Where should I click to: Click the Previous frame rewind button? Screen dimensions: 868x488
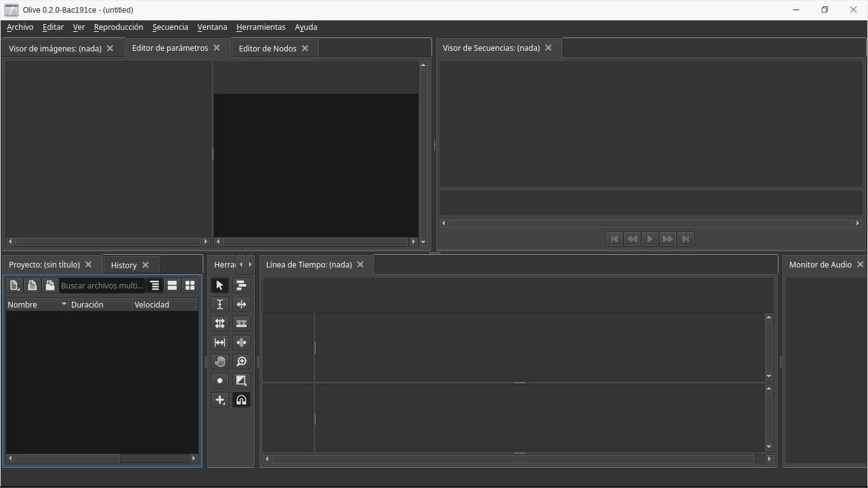pyautogui.click(x=632, y=239)
